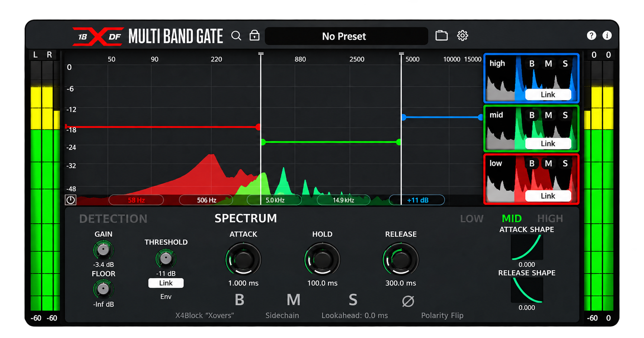Screen dimensions: 644x338
Task: Bypass the mid band with B
Action: (532, 115)
